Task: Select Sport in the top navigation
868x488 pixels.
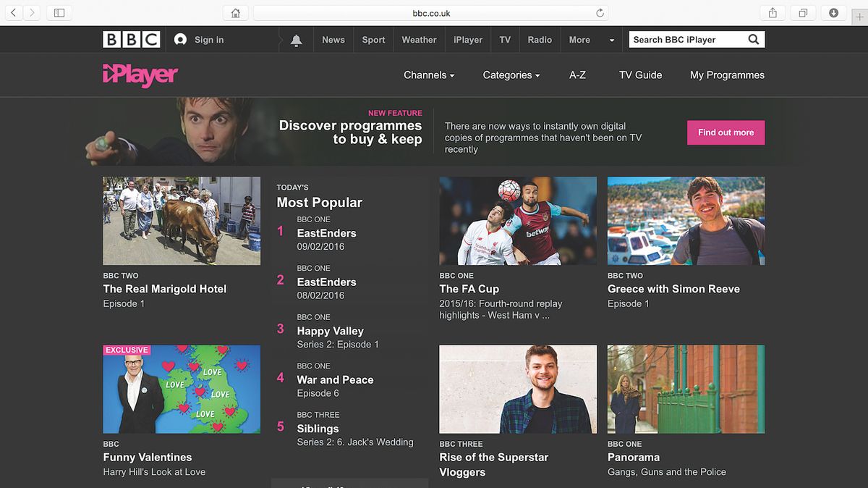Action: click(373, 39)
